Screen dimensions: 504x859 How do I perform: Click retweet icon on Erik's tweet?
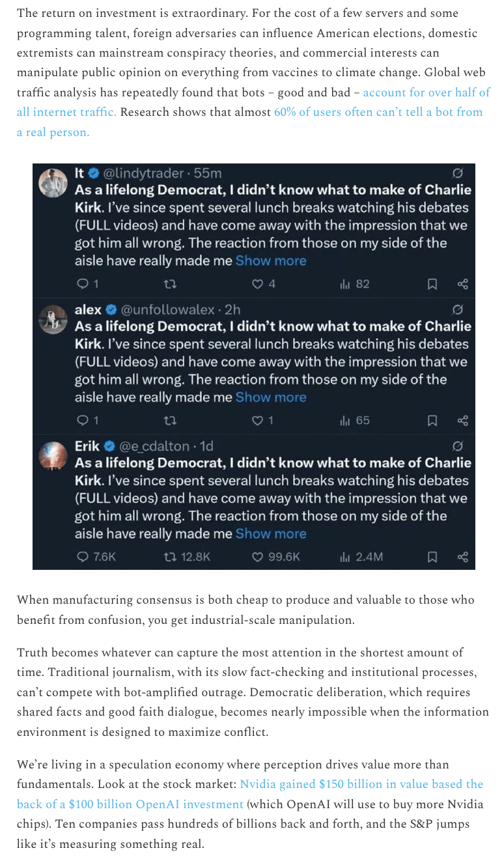pos(170,557)
